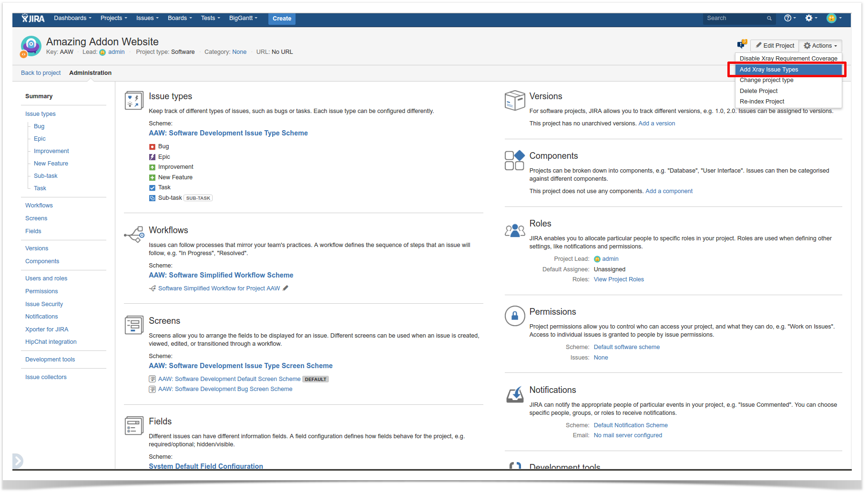The image size is (868, 494).
Task: Open View Project Roles link
Action: (x=619, y=279)
